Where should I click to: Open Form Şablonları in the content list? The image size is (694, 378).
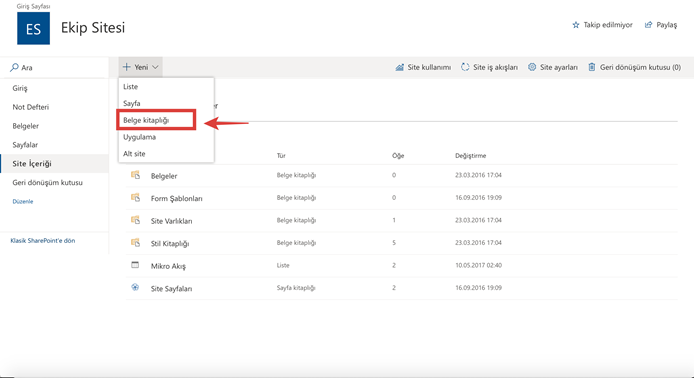coord(176,199)
